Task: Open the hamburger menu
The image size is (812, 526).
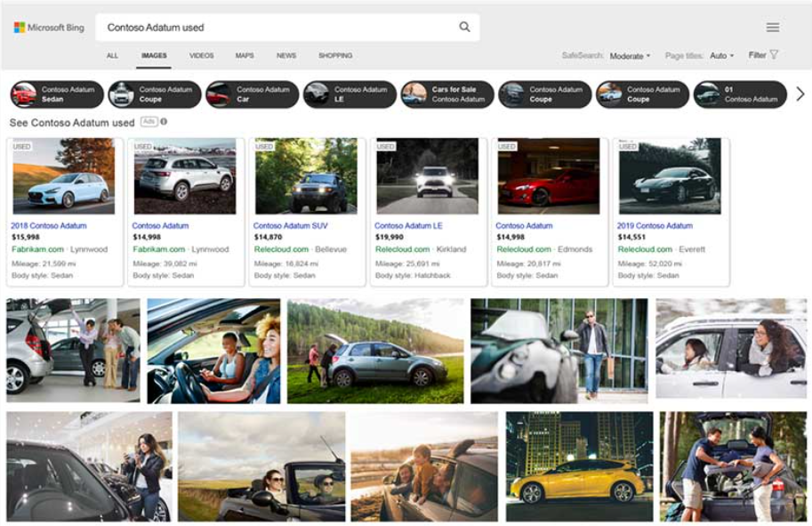Action: [772, 25]
